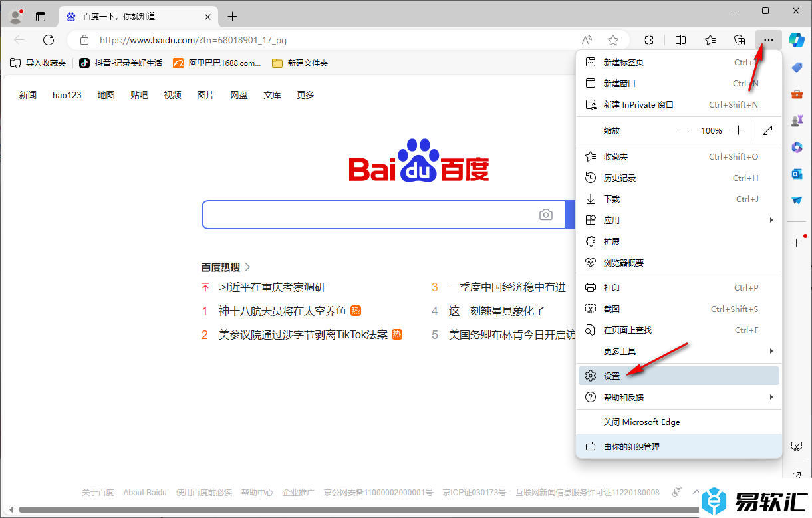The height and width of the screenshot is (518, 812).
Task: Open the Settings and more ellipsis menu
Action: click(768, 40)
